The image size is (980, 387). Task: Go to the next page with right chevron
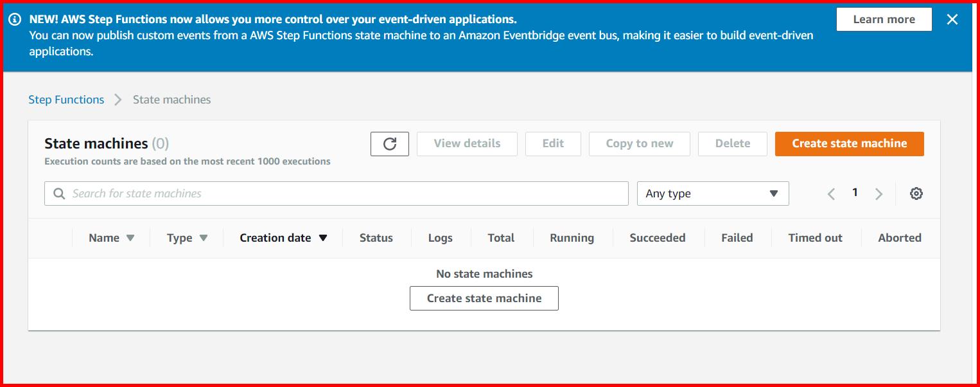(879, 193)
